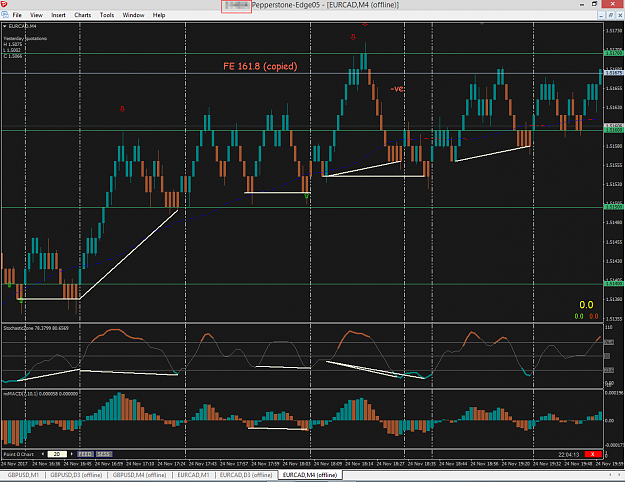Click the box size field showing 20
This screenshot has width=625, height=482.
click(57, 454)
